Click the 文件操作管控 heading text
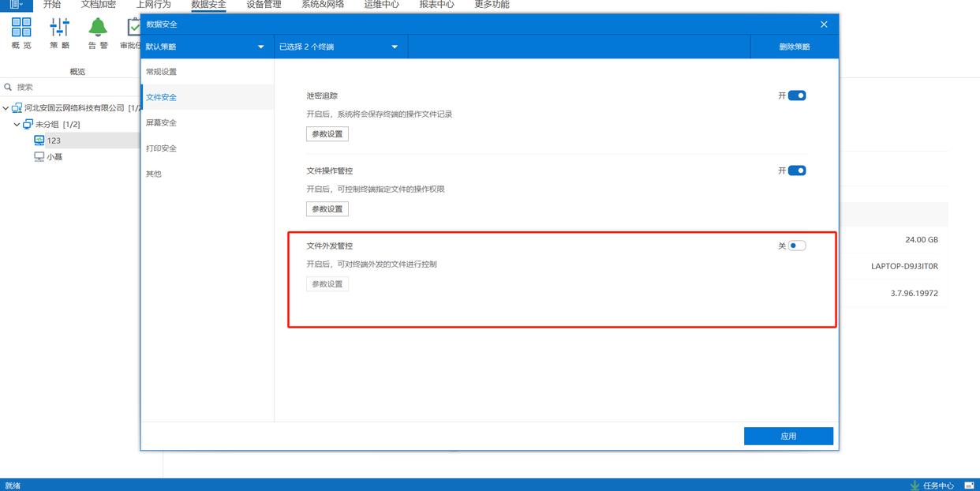980x491 pixels. coord(330,171)
